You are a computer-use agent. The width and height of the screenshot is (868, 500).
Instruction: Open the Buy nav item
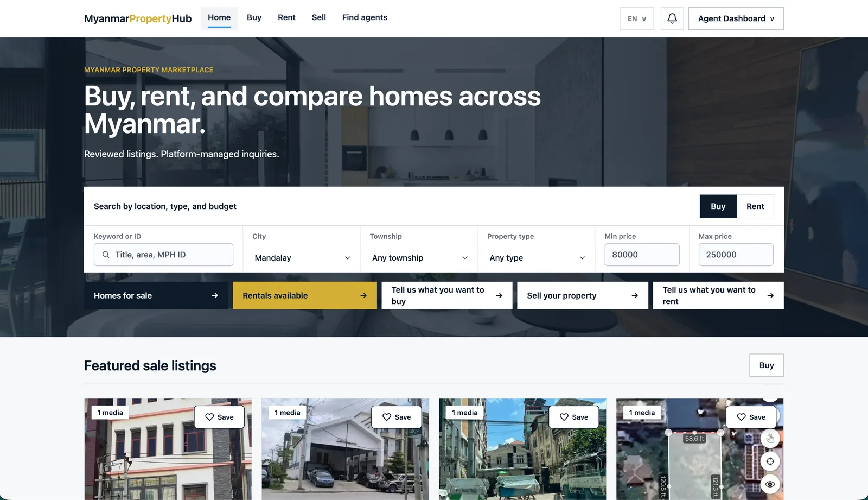tap(254, 17)
